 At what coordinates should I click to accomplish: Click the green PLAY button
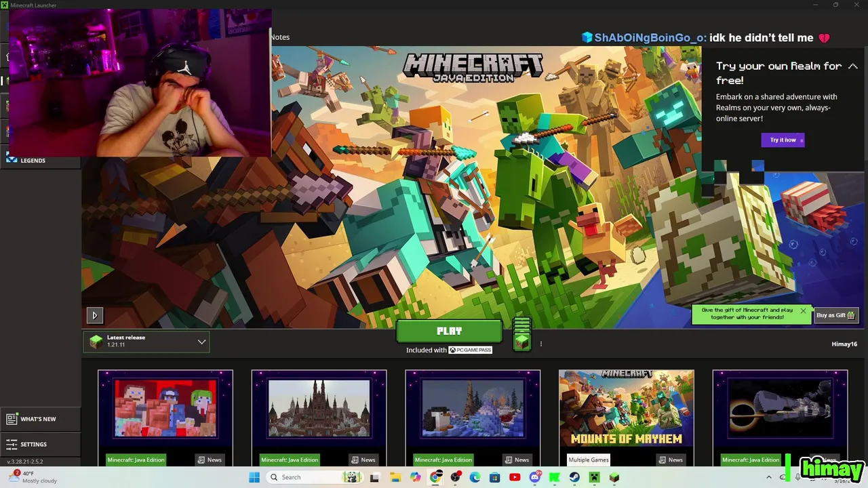point(449,331)
